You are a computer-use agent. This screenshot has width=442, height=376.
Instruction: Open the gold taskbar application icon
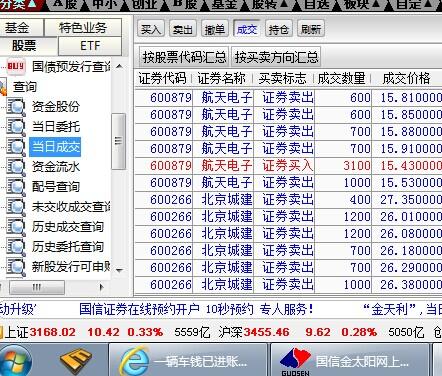76,361
